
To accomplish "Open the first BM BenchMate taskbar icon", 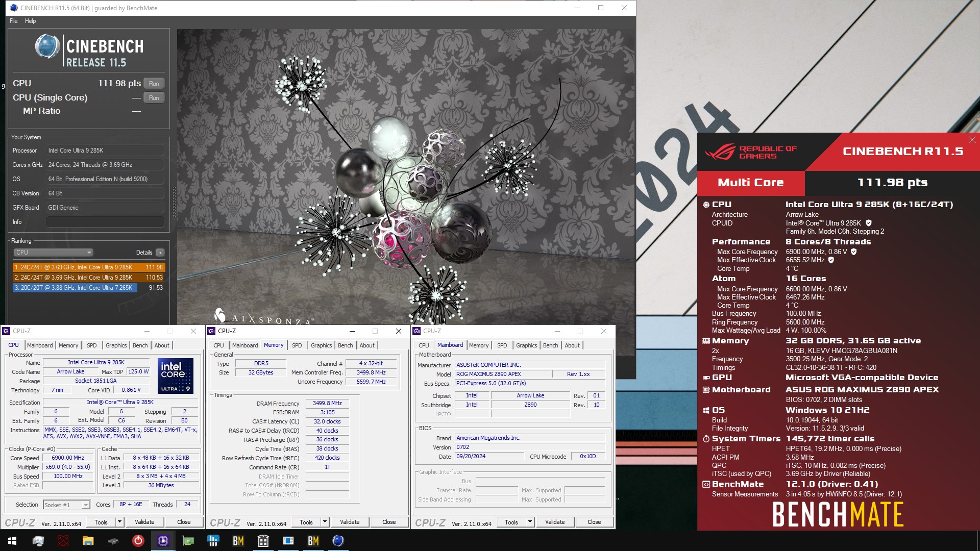I will 238,541.
